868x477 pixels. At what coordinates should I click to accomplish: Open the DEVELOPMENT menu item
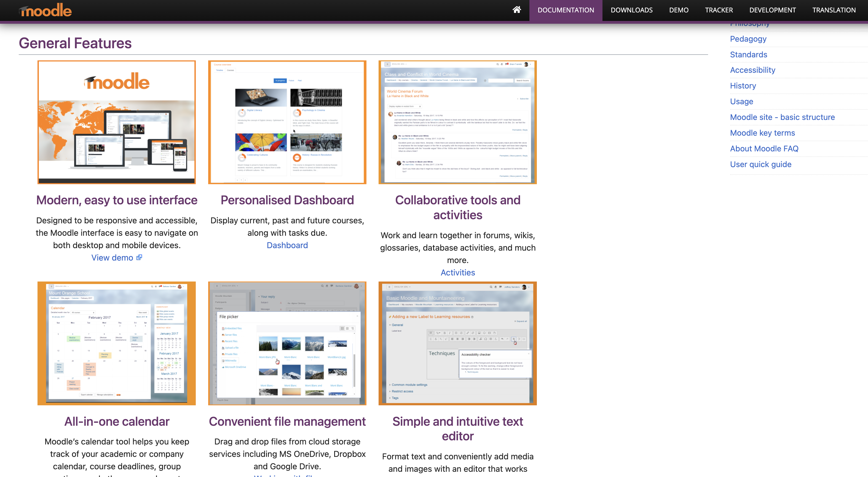point(772,10)
